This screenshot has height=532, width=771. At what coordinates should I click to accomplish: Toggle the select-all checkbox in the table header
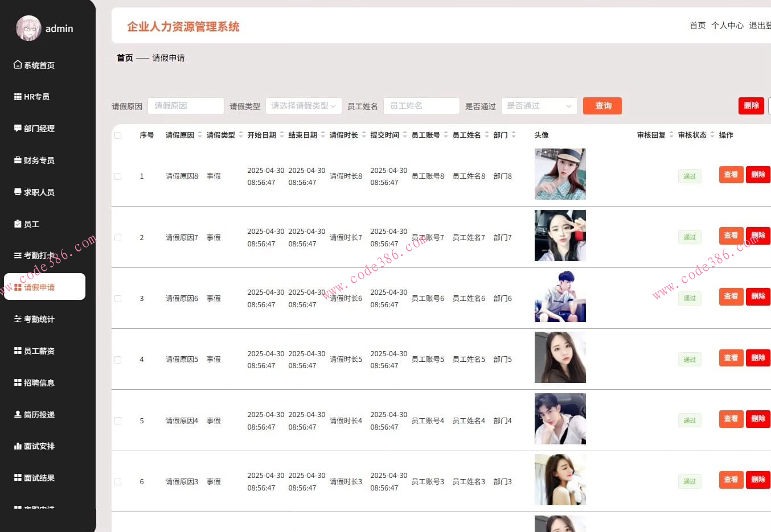pyautogui.click(x=118, y=135)
